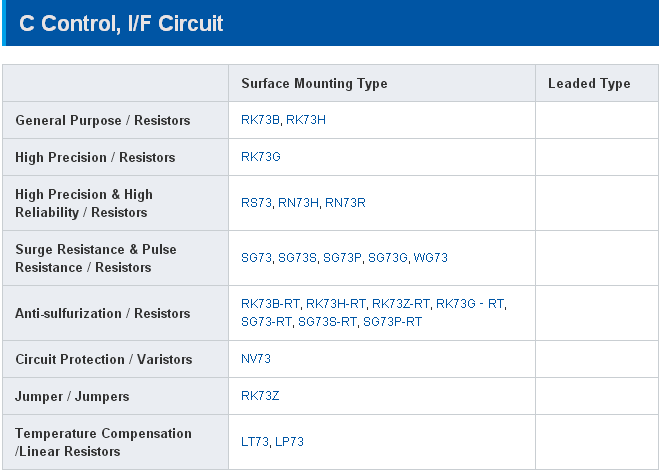Open the WG73 product link
Viewport: 662px width, 474px height.
[431, 258]
